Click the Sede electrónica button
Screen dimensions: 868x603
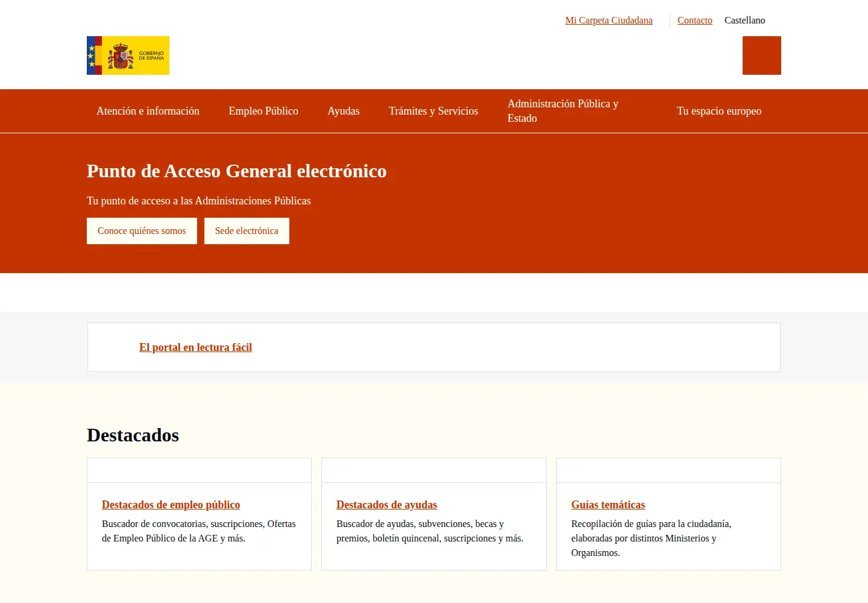pos(247,231)
